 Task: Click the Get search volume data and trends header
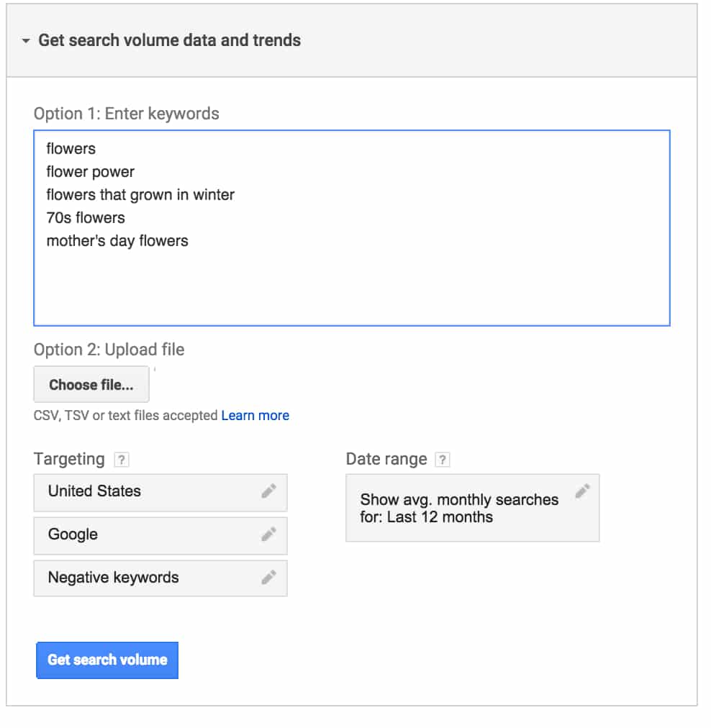(x=170, y=40)
